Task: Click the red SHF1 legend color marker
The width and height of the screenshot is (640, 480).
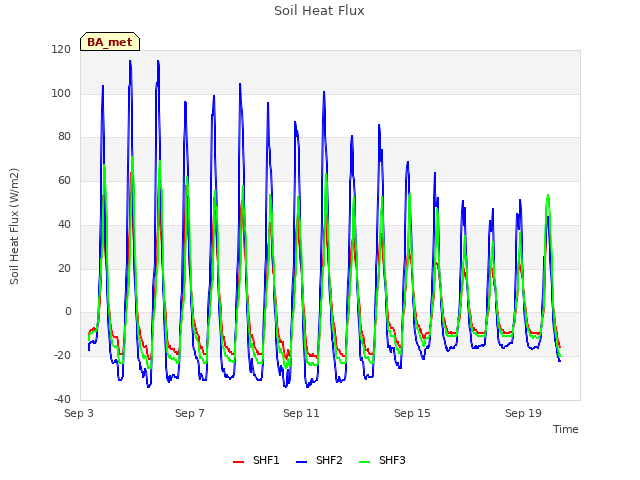Action: (238, 462)
